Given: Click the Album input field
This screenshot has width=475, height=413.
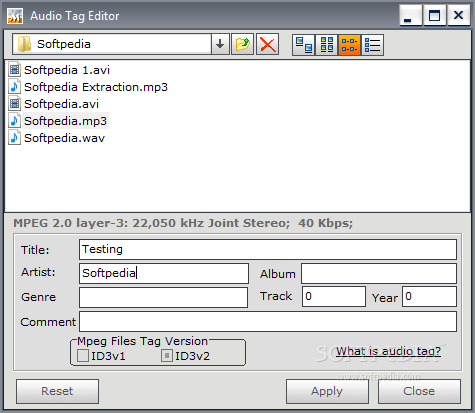Looking at the screenshot, I should click(379, 273).
